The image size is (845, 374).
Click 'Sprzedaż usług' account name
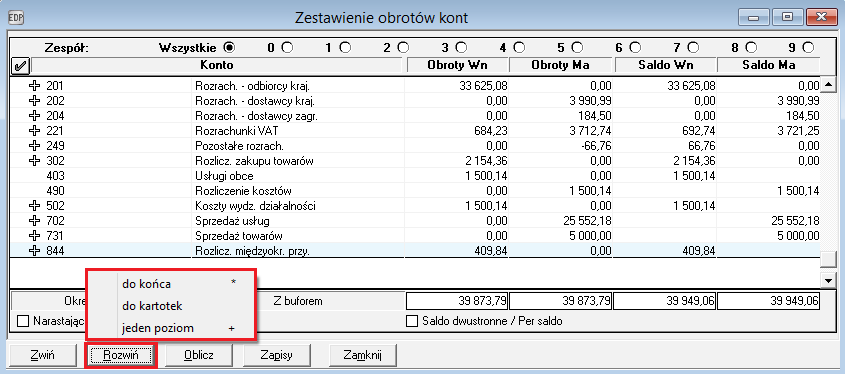point(232,220)
